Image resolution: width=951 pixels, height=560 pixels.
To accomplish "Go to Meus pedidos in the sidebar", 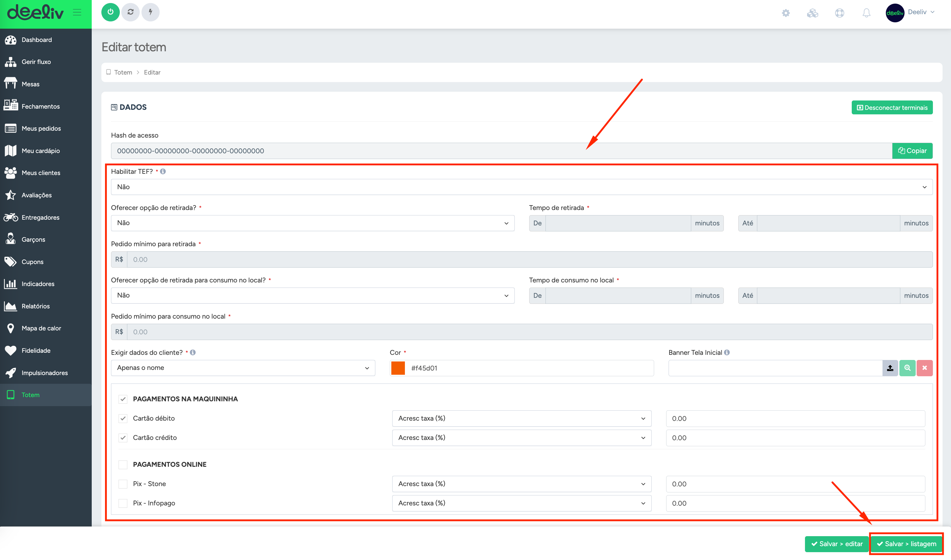I will (x=41, y=129).
